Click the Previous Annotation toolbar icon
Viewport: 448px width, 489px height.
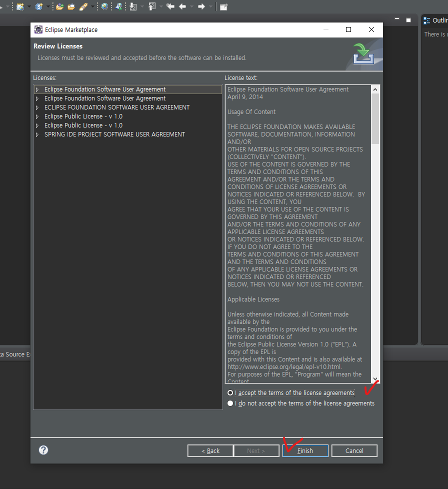(x=152, y=6)
